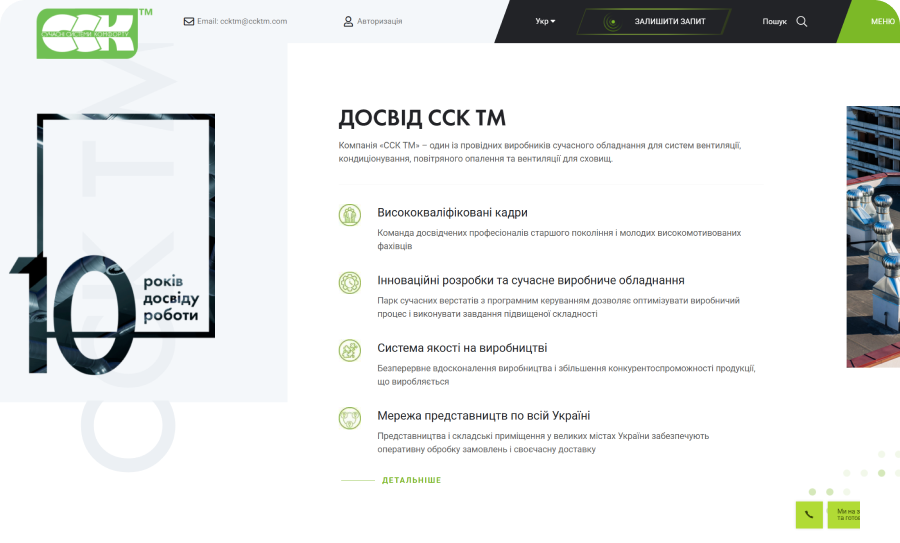900x543 pixels.
Task: Click the Висококваліфіковані кадри icon
Action: point(350,215)
